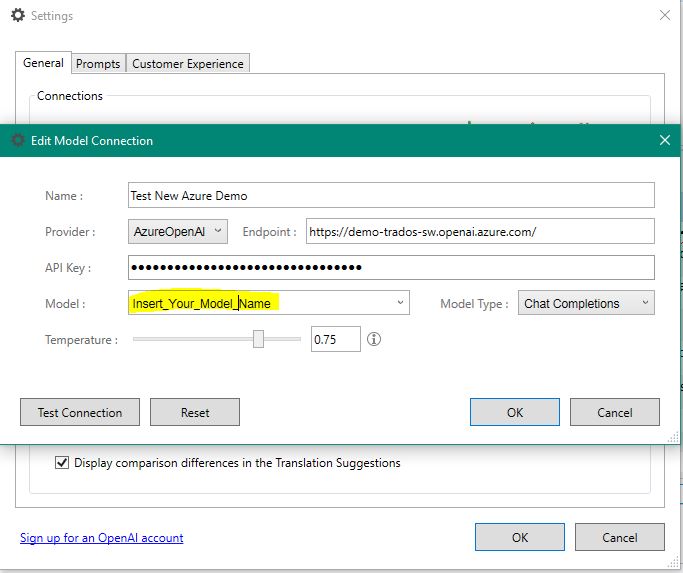Image resolution: width=683 pixels, height=573 pixels.
Task: Click the Settings gear icon in title bar
Action: coord(18,15)
